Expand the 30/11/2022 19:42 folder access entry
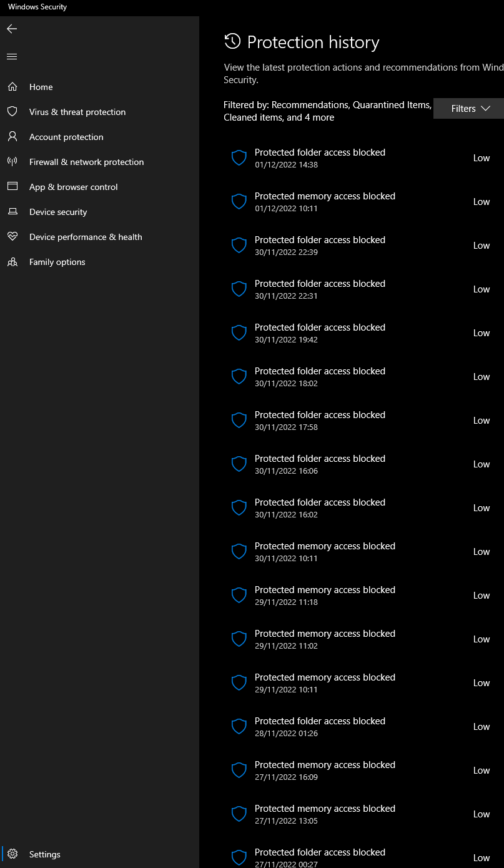 click(x=363, y=333)
